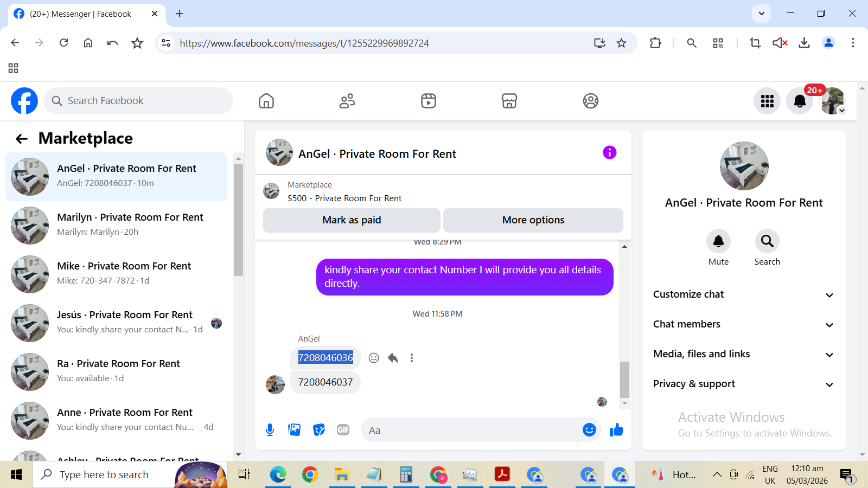Click the Windows taskbar search box

[x=130, y=475]
